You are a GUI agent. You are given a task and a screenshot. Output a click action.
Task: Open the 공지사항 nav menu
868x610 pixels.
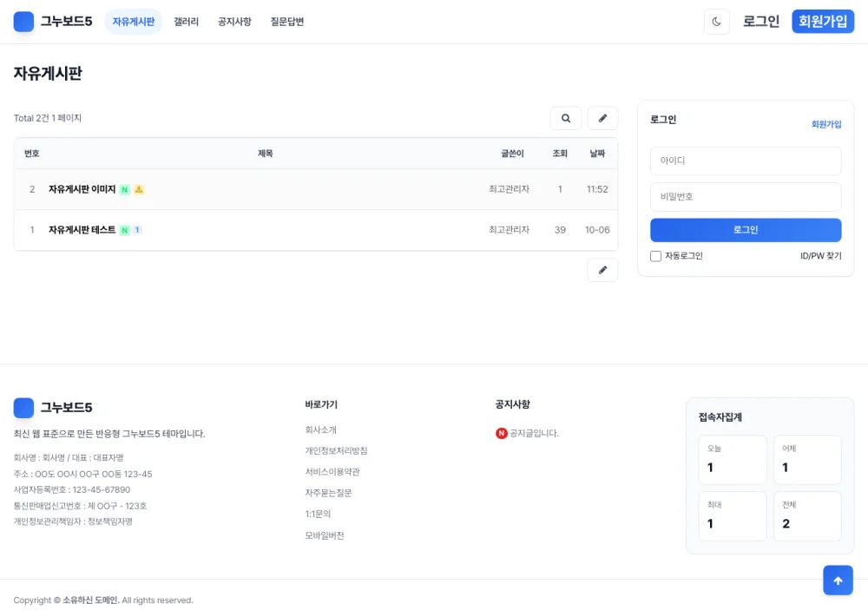tap(234, 22)
